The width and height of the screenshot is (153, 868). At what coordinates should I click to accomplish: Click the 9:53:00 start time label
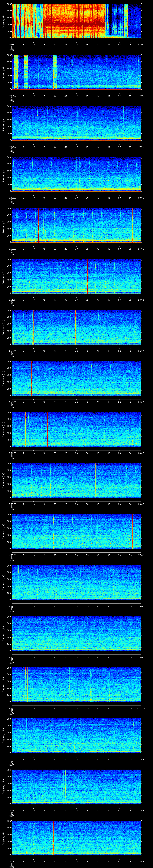click(12, 402)
